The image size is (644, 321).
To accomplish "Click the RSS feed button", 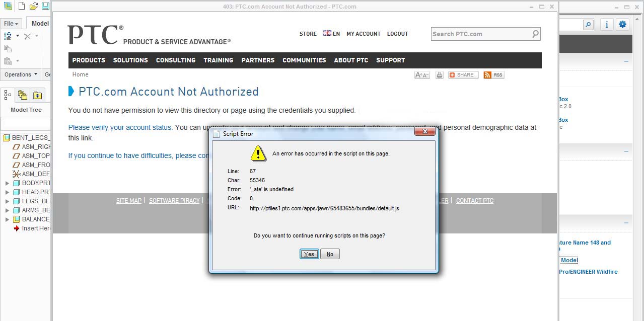I will [493, 75].
